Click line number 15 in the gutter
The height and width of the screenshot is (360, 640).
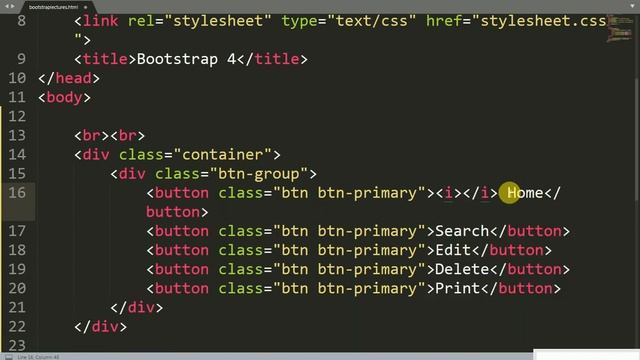click(x=17, y=174)
